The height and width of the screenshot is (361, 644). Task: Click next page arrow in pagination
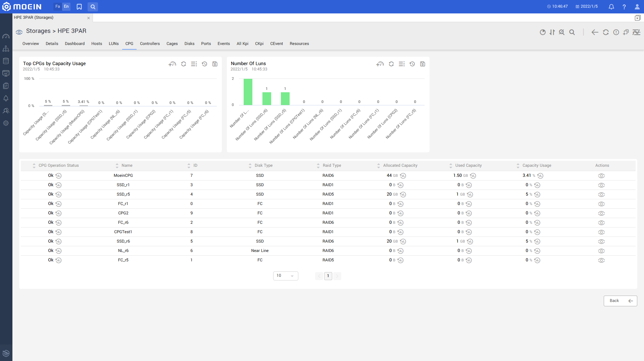[x=337, y=276]
